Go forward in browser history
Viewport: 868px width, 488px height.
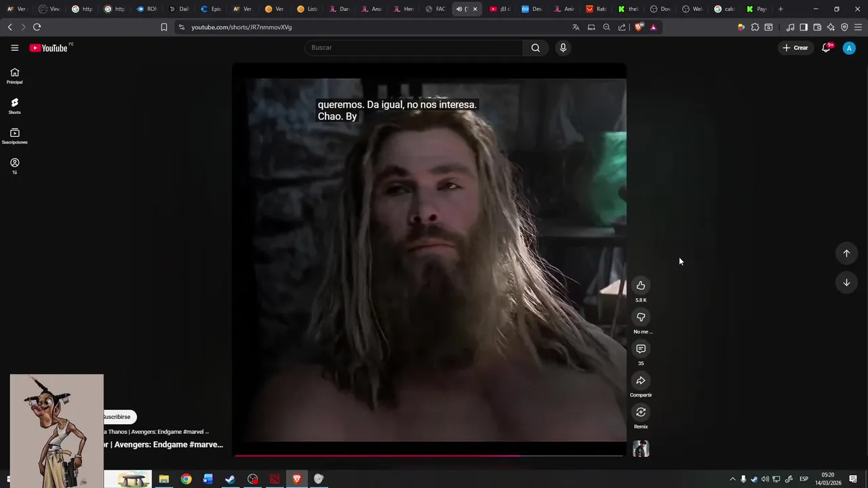[22, 27]
